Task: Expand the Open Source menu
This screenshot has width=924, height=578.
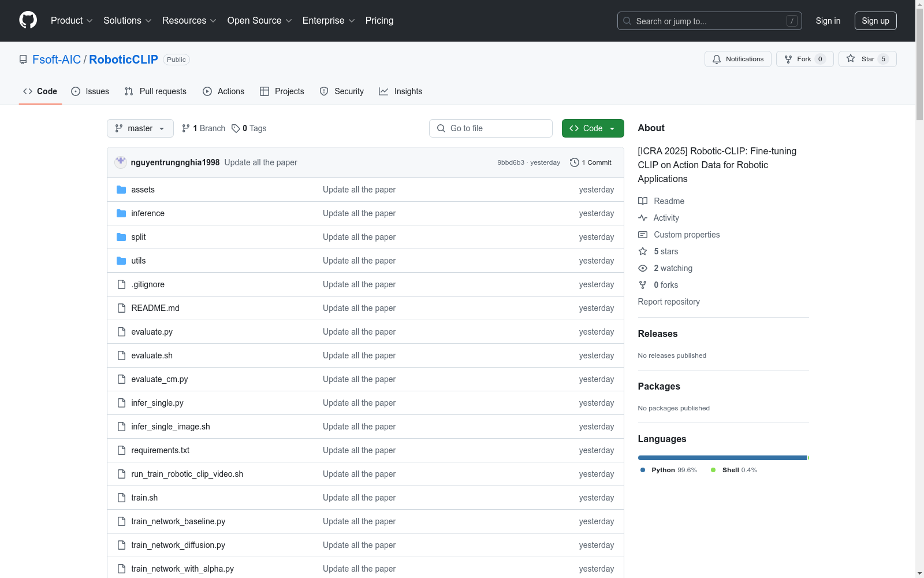Action: click(x=260, y=20)
